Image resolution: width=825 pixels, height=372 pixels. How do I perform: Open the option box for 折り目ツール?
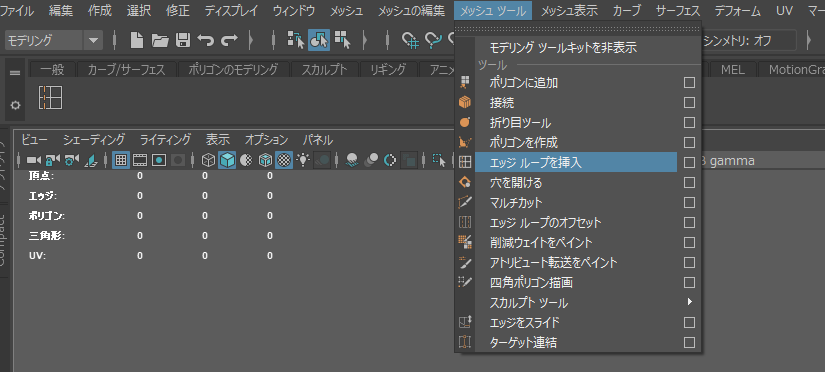pyautogui.click(x=689, y=123)
